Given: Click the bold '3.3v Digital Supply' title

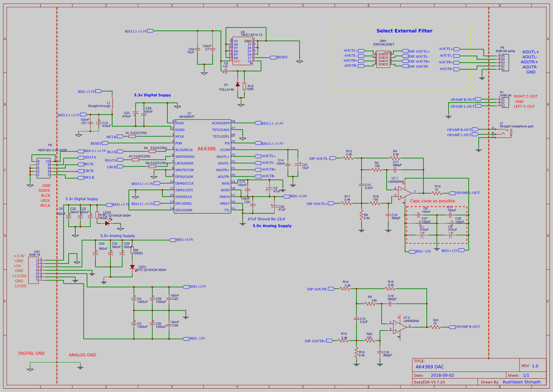Looking at the screenshot, I should point(152,95).
